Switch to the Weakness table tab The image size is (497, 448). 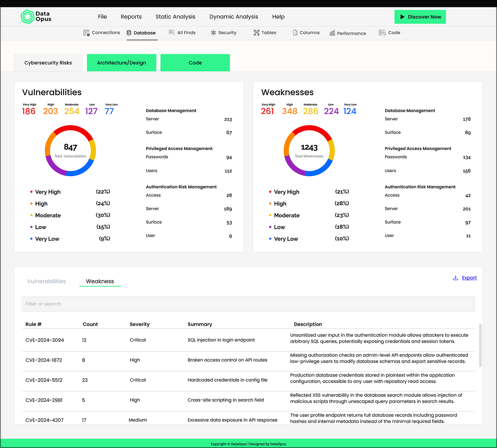coord(100,281)
